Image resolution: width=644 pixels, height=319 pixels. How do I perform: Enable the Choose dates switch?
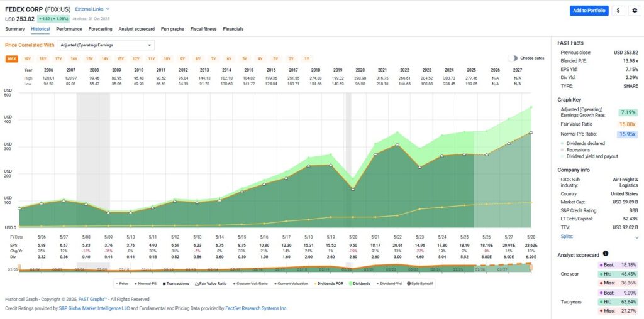coord(513,58)
